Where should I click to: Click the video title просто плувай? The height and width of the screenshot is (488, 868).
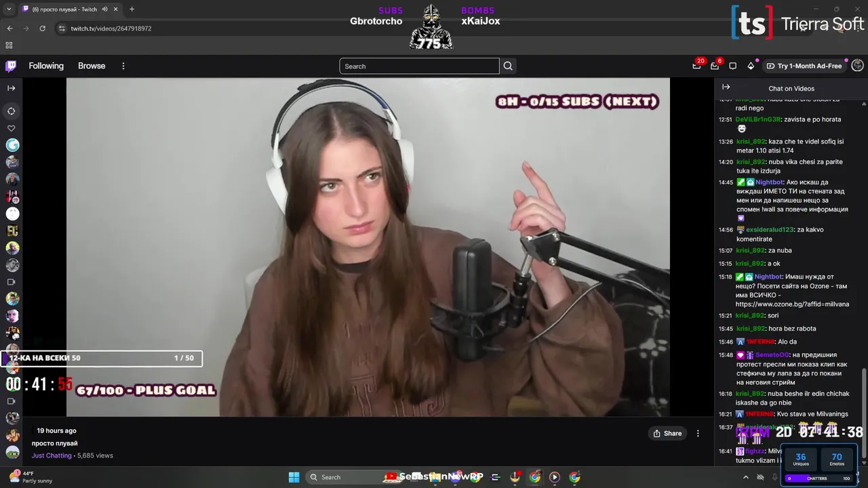[54, 443]
